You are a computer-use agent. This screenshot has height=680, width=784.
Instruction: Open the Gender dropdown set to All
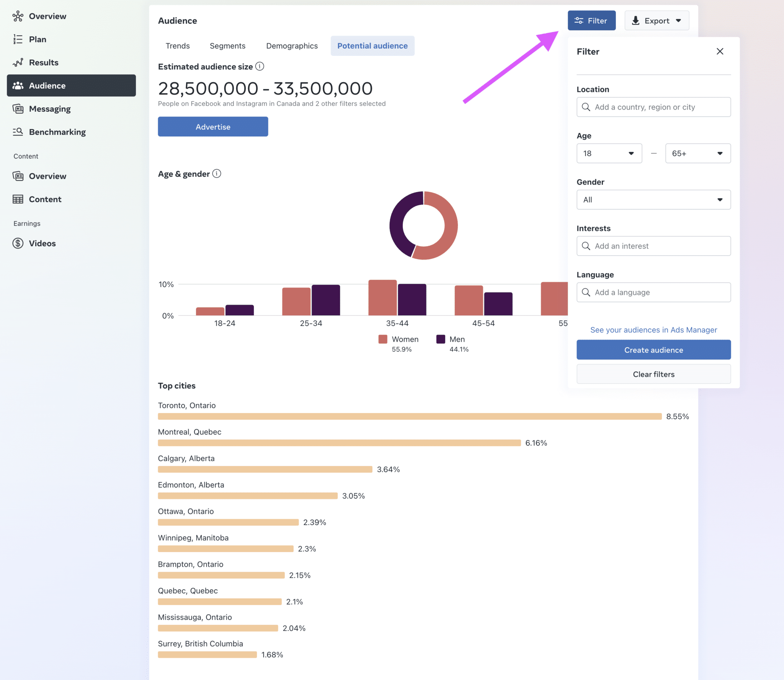[653, 199]
